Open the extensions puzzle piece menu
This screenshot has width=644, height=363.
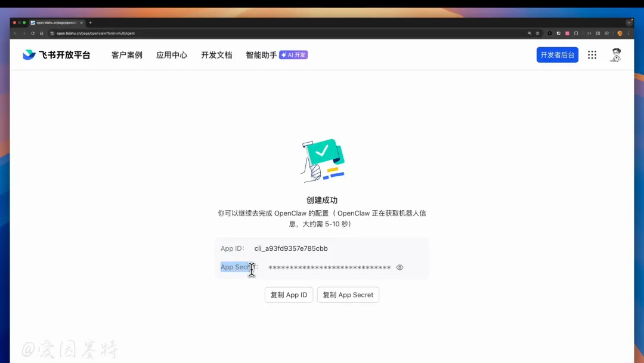pos(576,33)
